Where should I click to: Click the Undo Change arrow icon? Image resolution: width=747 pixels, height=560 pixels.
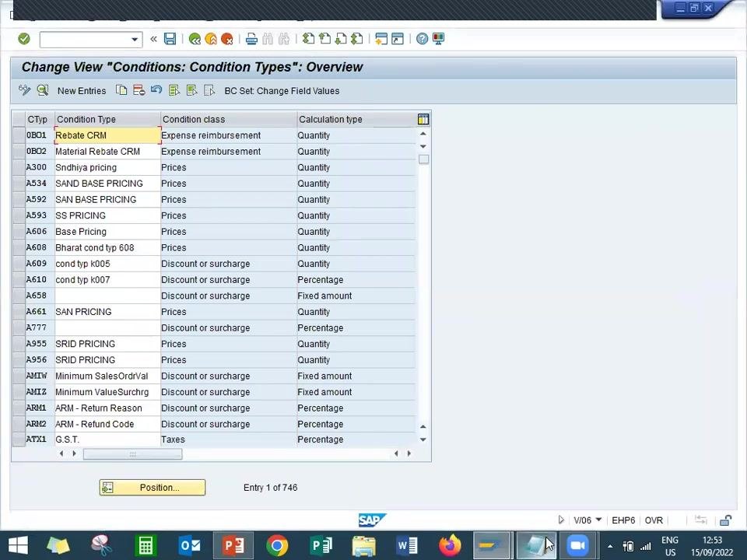coord(156,90)
